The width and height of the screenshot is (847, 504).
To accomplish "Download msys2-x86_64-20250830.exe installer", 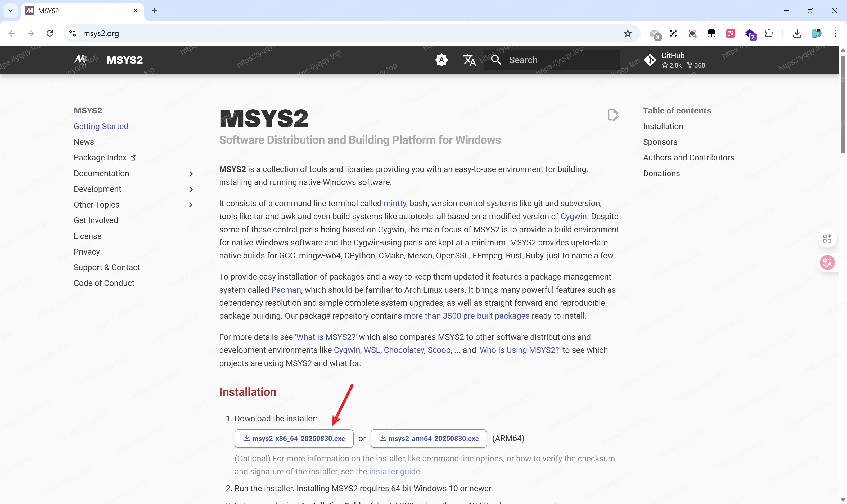I will (294, 438).
